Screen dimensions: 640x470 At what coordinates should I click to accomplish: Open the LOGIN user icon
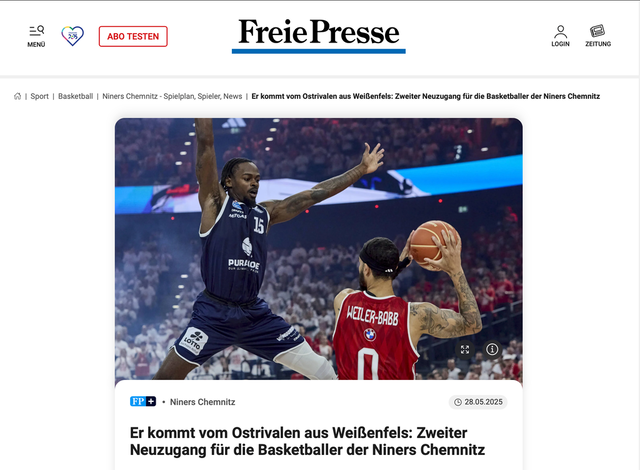(560, 31)
